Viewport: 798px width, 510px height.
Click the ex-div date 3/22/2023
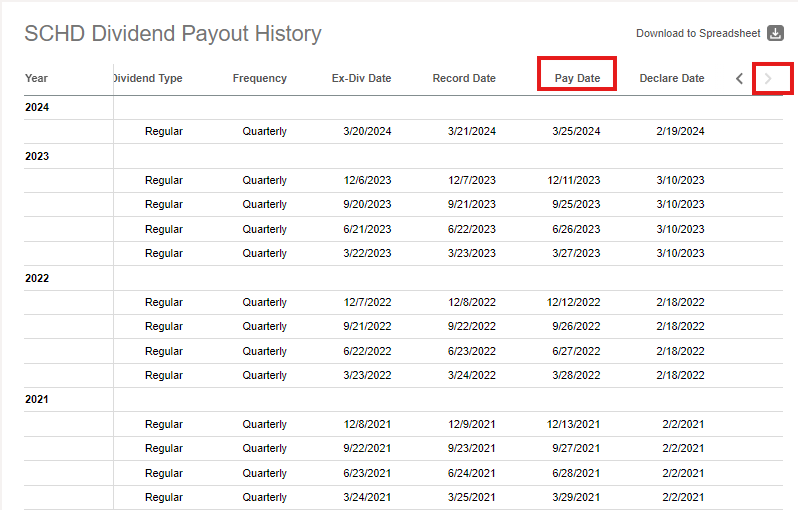367,253
